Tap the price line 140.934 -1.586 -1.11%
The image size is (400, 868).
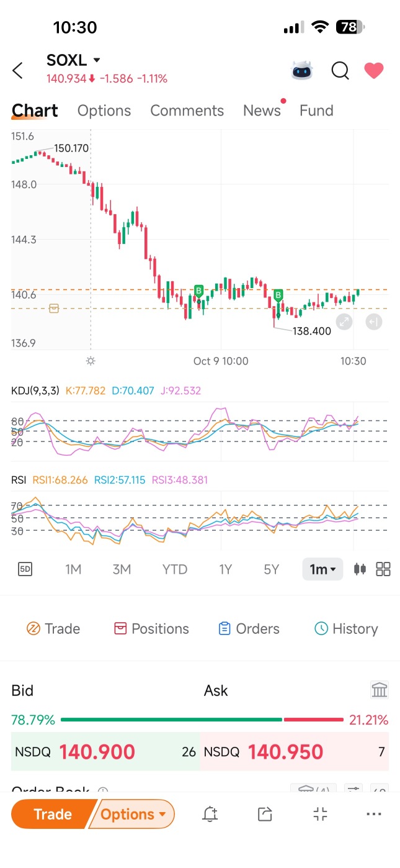pyautogui.click(x=107, y=79)
